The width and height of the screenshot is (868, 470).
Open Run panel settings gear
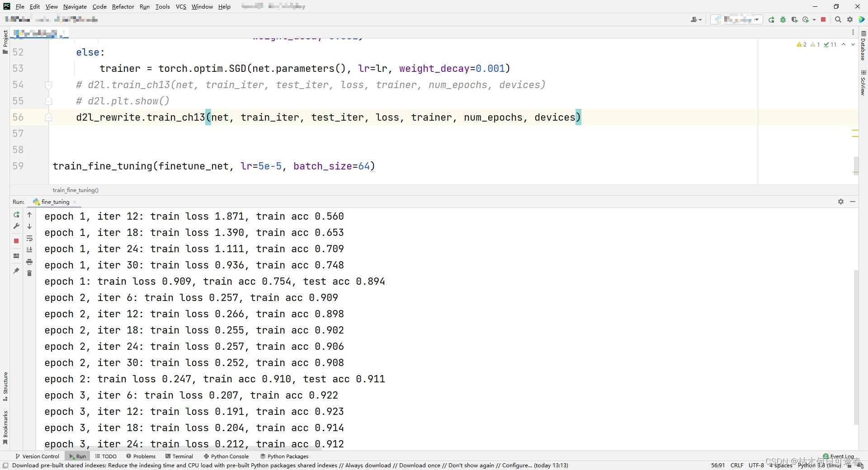[x=841, y=202]
